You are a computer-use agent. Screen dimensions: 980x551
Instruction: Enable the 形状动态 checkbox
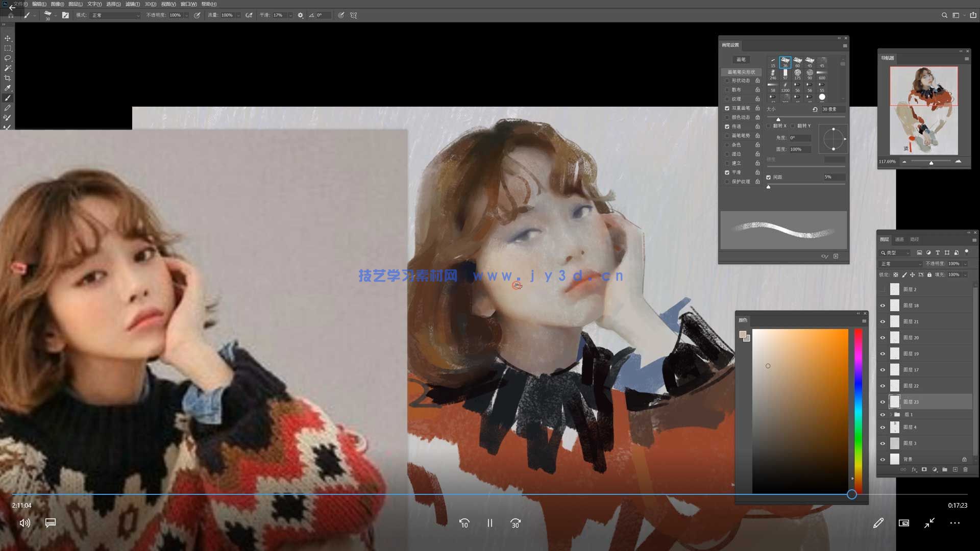[x=727, y=81]
